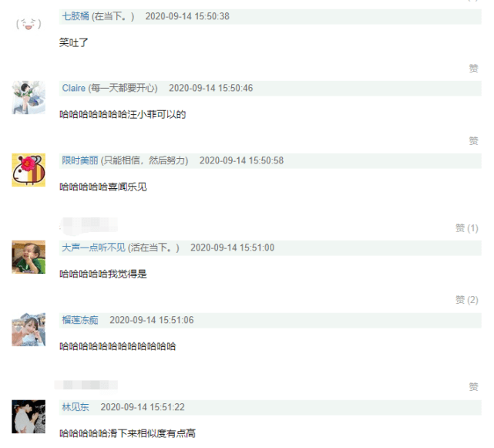Screen dimensions: 494x448
Task: Open 限时美丽 username link
Action: tap(80, 161)
